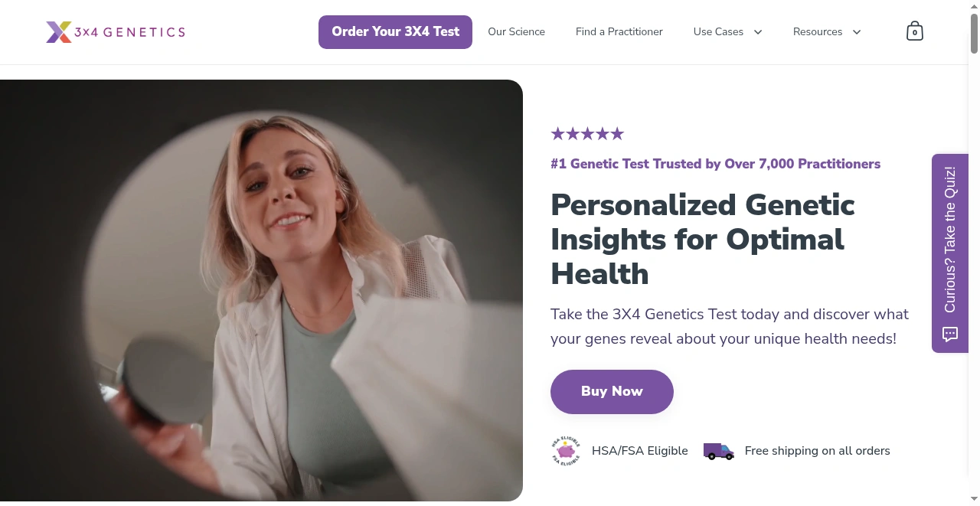Open the Use Cases chevron arrow
Image resolution: width=980 pixels, height=506 pixels.
click(757, 32)
